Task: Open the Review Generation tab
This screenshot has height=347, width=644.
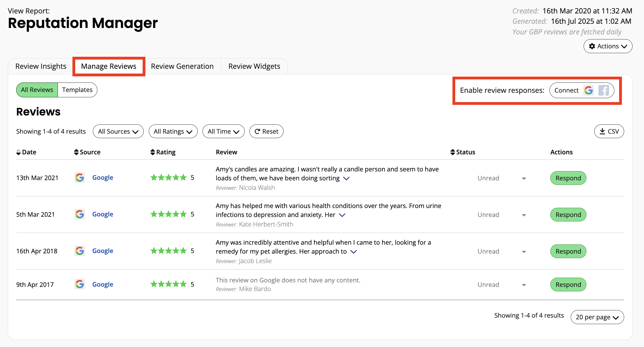Action: pos(182,66)
